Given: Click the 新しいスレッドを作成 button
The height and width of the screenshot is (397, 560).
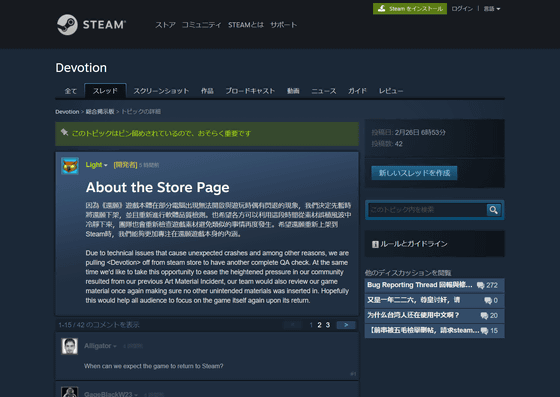Looking at the screenshot, I should click(414, 173).
